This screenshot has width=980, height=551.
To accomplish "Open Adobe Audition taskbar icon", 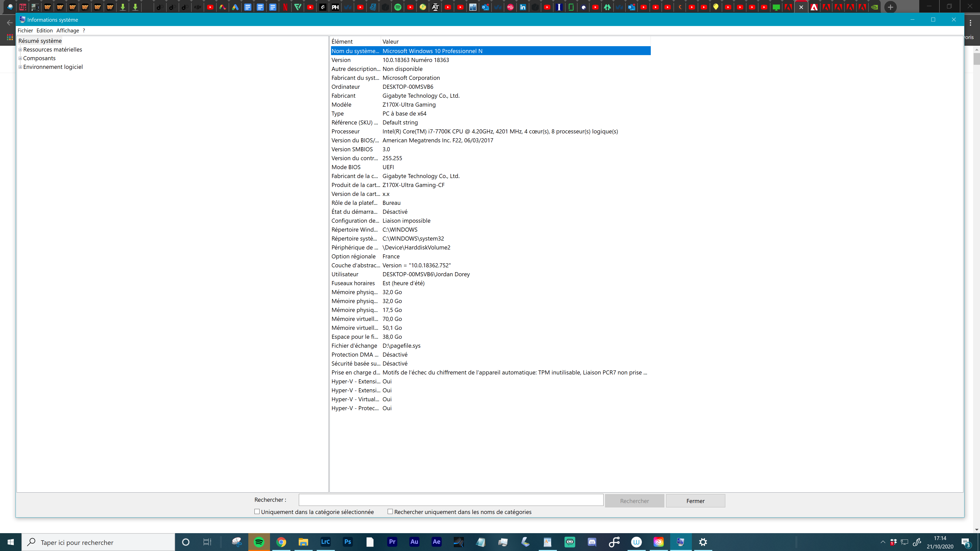I will tap(414, 542).
